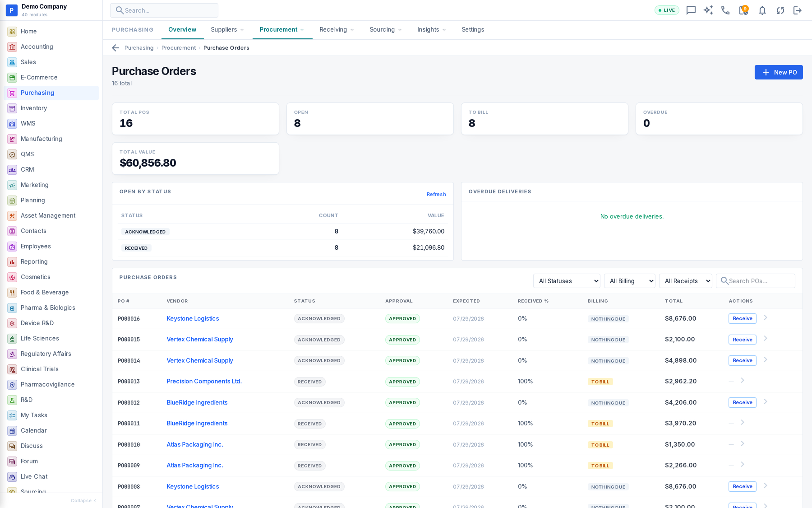Open Asset Management icon in sidebar
This screenshot has width=812, height=508.
click(x=12, y=216)
